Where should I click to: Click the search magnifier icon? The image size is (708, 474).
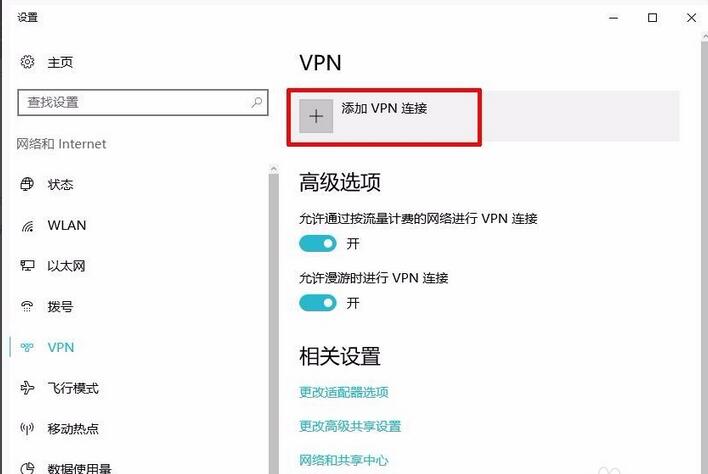[256, 102]
